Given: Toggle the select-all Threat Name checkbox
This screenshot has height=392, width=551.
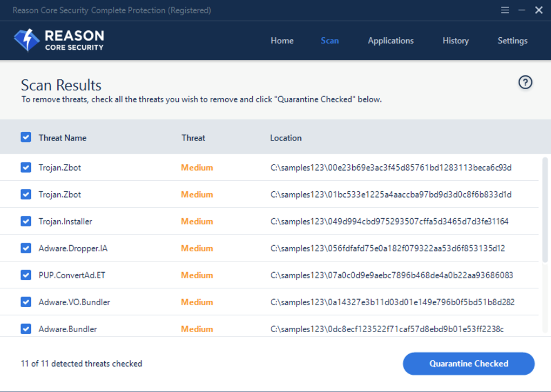Looking at the screenshot, I should pyautogui.click(x=25, y=137).
